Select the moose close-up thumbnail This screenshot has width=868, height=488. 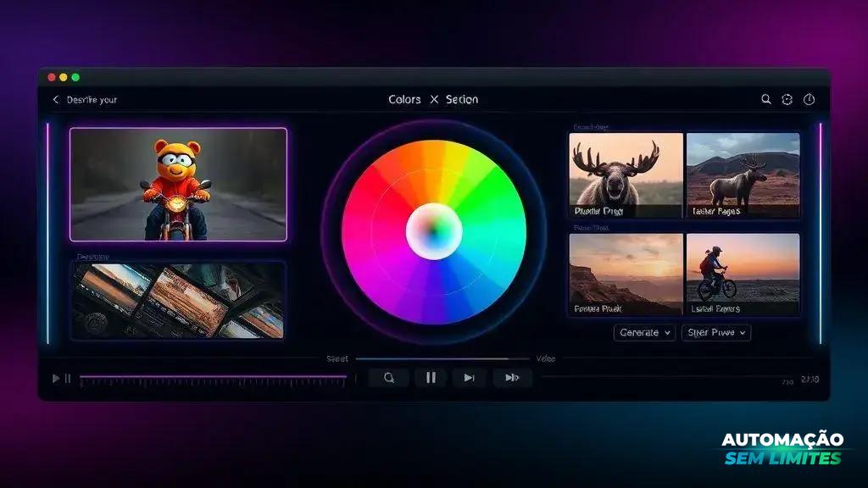[x=626, y=175]
